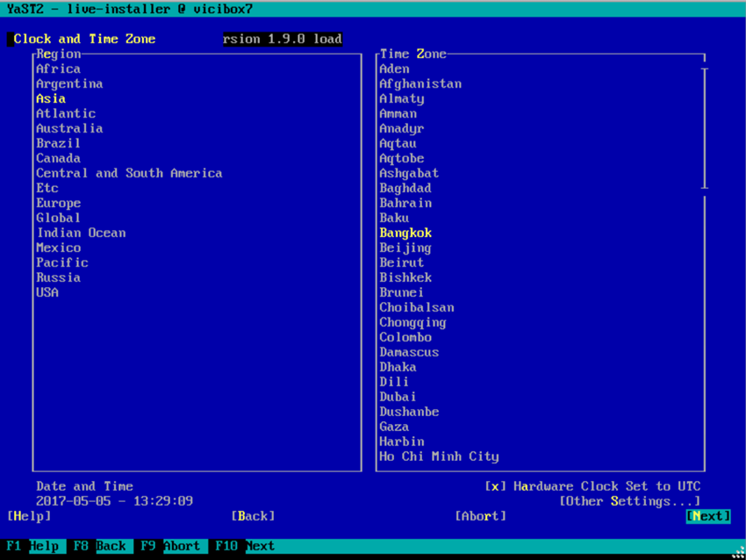The width and height of the screenshot is (746, 560).
Task: Choose Colombo in the Time Zone list
Action: coord(405,337)
